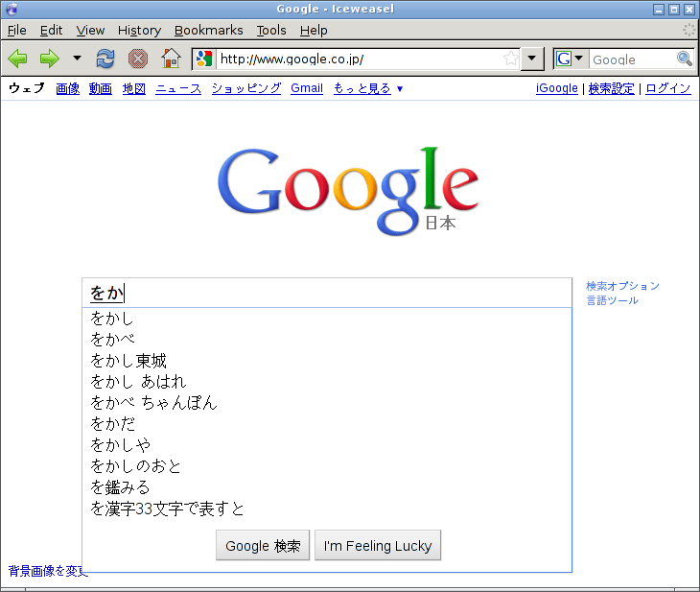Click the Google 検索 button
Screen dimensions: 700x592
pos(263,545)
